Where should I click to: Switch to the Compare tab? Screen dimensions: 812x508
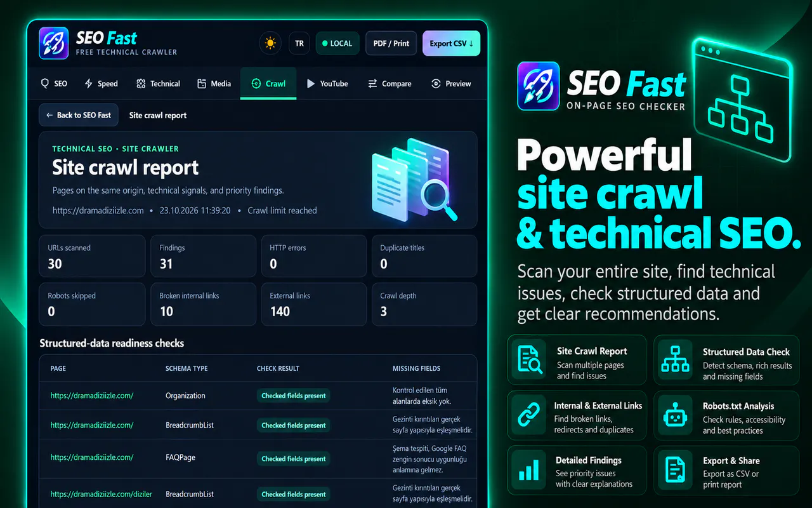click(x=390, y=83)
